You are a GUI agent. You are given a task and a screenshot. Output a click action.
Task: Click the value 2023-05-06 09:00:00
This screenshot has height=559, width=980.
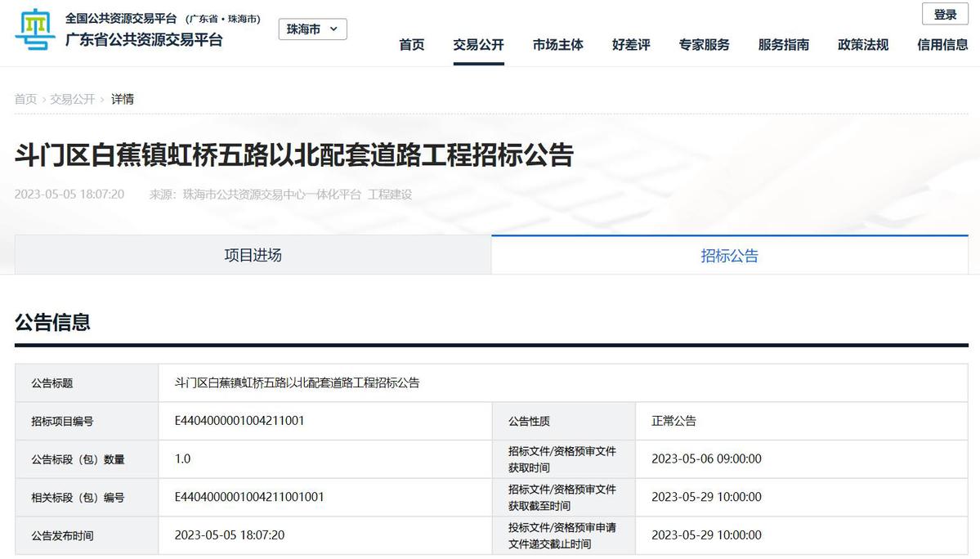(706, 459)
